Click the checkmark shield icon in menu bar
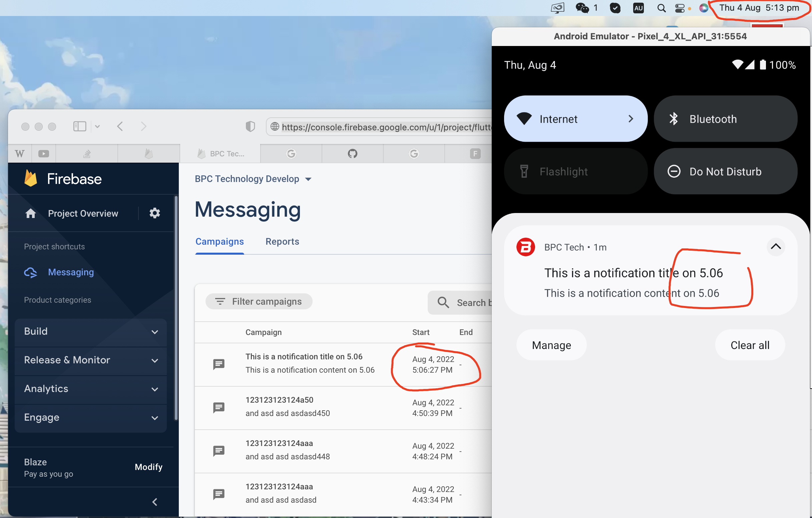 point(616,8)
